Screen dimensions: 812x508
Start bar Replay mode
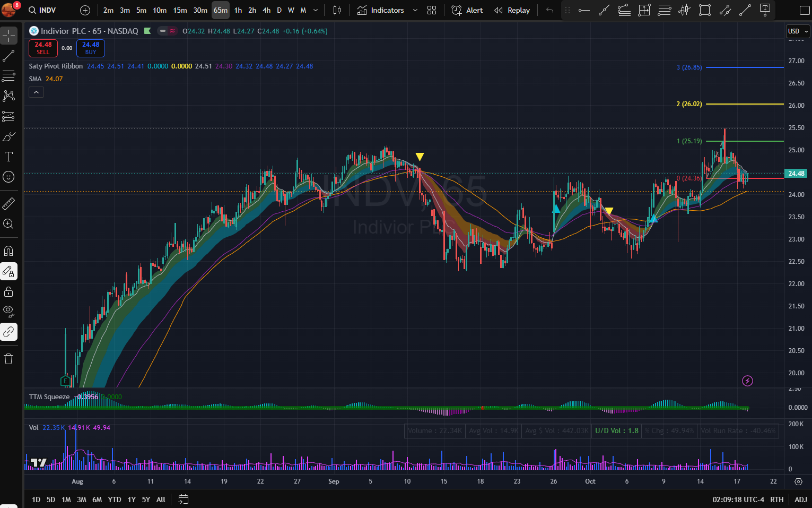point(512,10)
